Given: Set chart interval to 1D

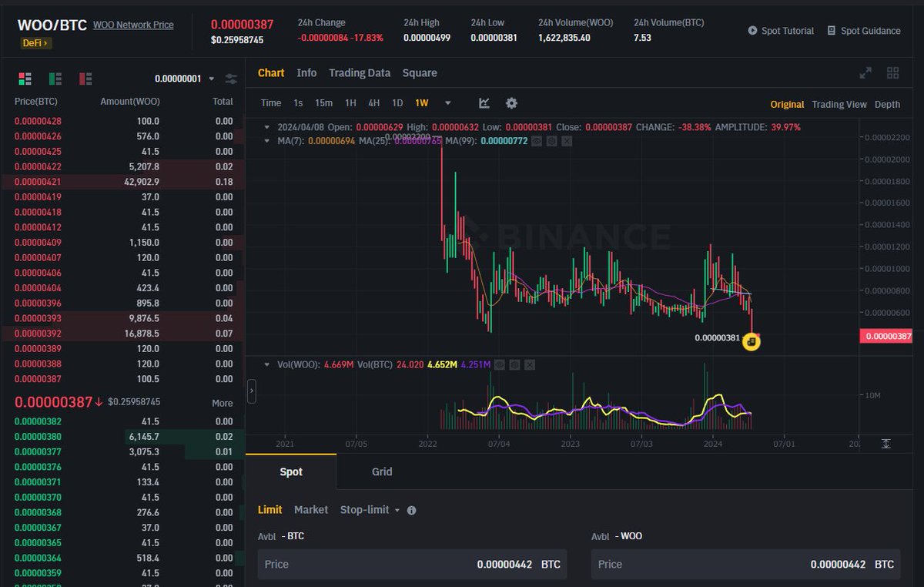Looking at the screenshot, I should click(x=397, y=103).
